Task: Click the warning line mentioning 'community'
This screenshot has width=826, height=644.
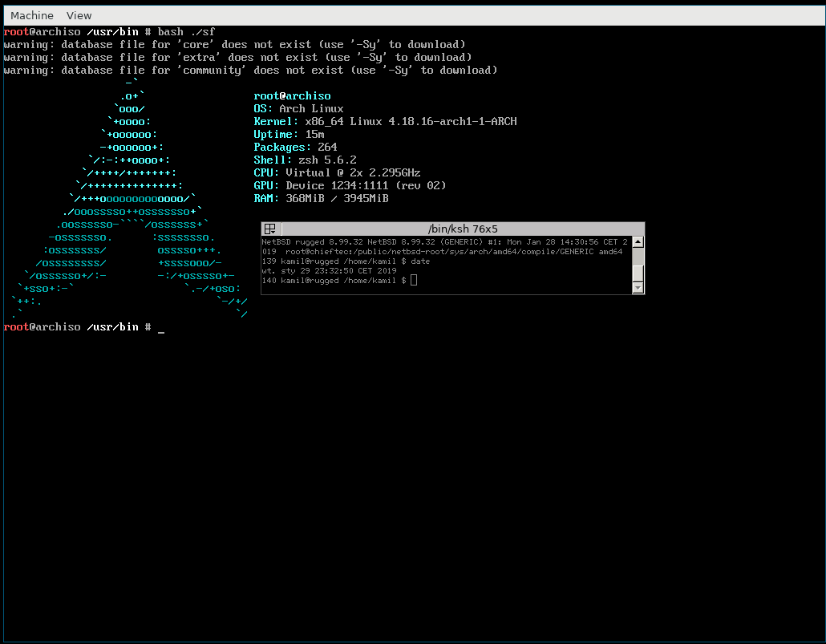Action: click(250, 70)
